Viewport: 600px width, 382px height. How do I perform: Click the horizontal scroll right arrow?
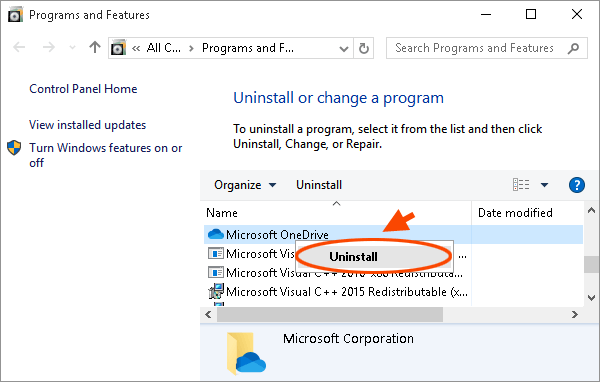[x=575, y=315]
